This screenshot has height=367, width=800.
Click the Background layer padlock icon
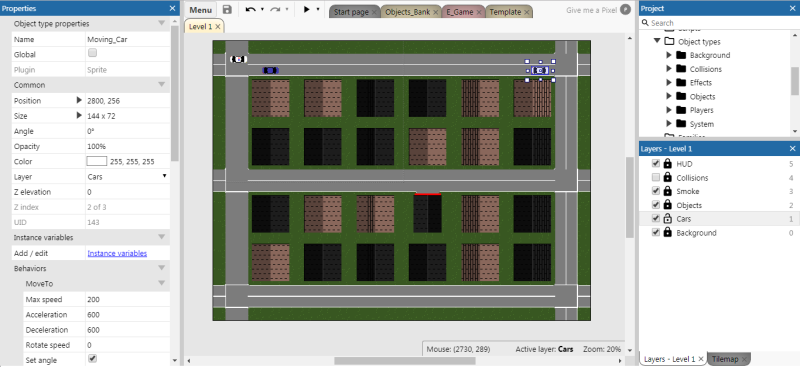(x=667, y=233)
